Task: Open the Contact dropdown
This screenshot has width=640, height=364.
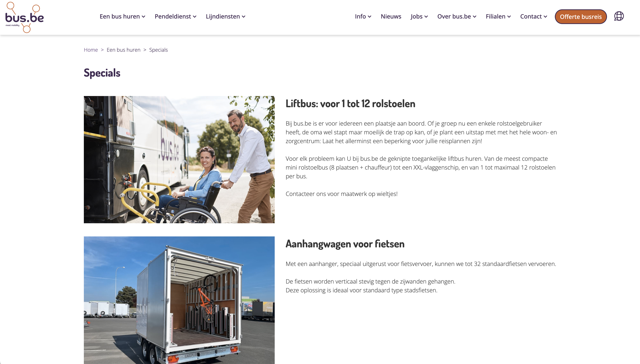Action: click(533, 17)
